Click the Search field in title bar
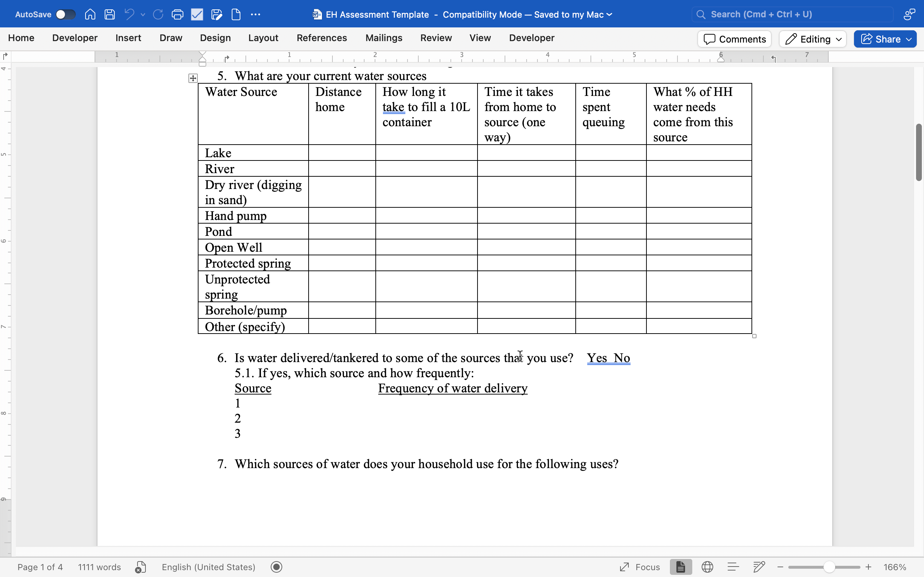924x577 pixels. click(792, 14)
